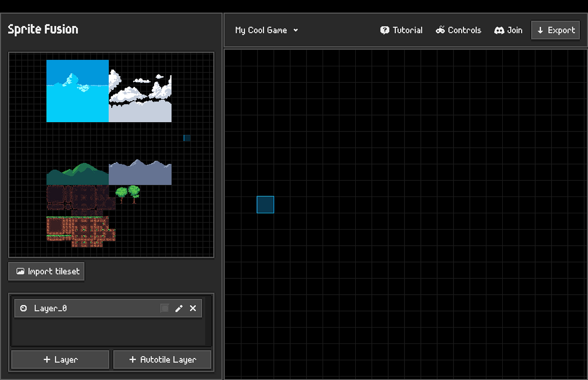588x380 pixels.
Task: Click the circle icon beside Layer_0
Action: [24, 308]
